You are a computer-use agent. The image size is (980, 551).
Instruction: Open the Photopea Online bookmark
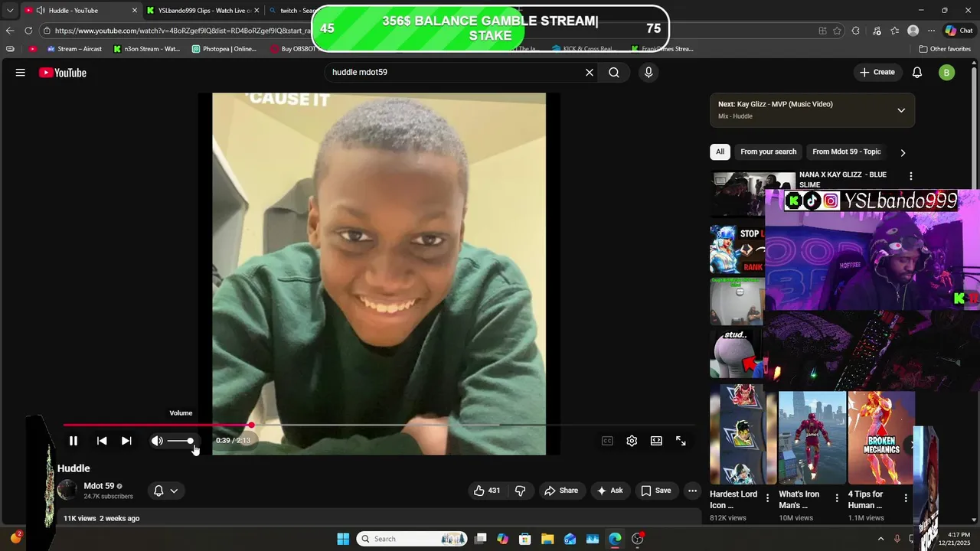pyautogui.click(x=224, y=49)
